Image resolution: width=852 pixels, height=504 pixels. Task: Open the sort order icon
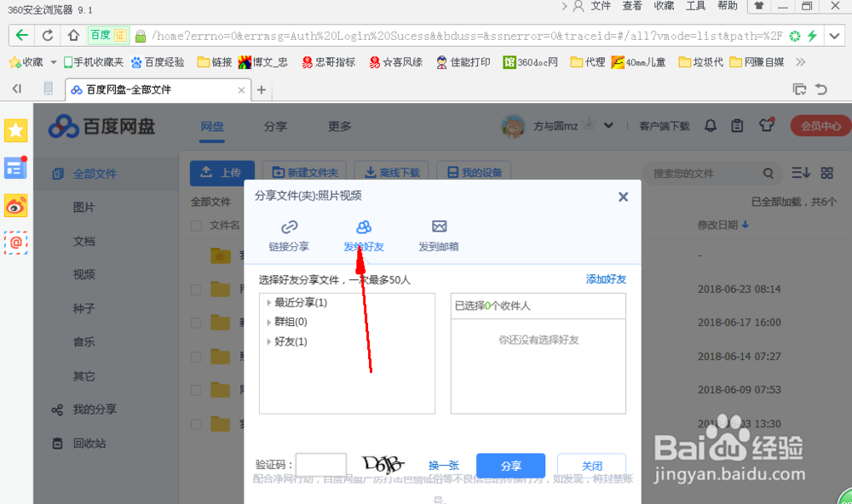coord(800,173)
